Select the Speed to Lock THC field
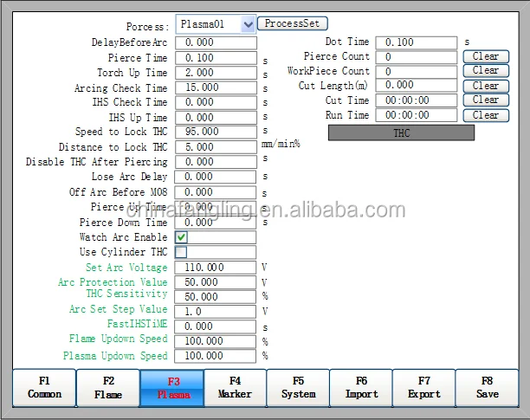The image size is (530, 420). point(216,132)
